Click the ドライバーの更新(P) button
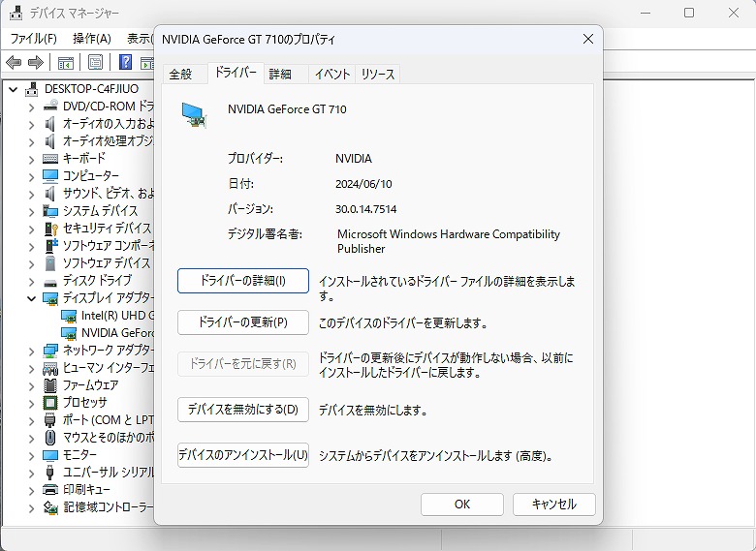The width and height of the screenshot is (756, 551). (243, 322)
